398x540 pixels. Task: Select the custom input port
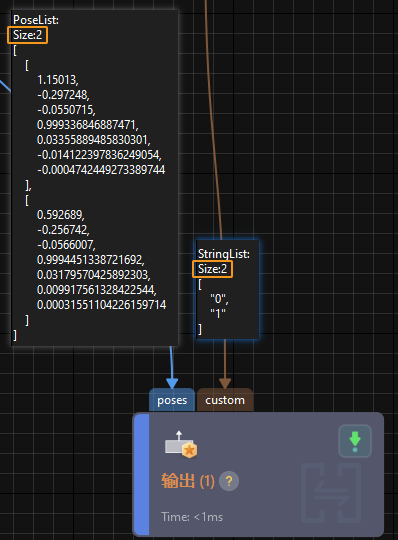tap(225, 400)
